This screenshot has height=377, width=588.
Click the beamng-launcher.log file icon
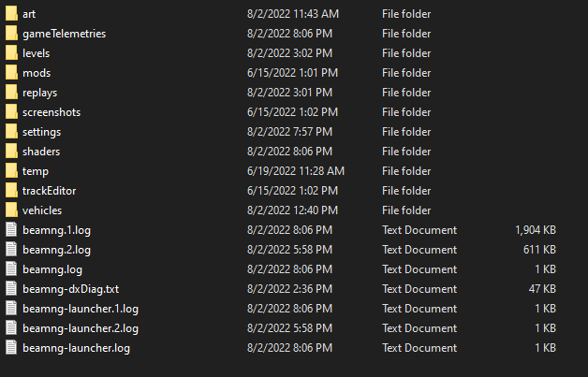tap(11, 348)
